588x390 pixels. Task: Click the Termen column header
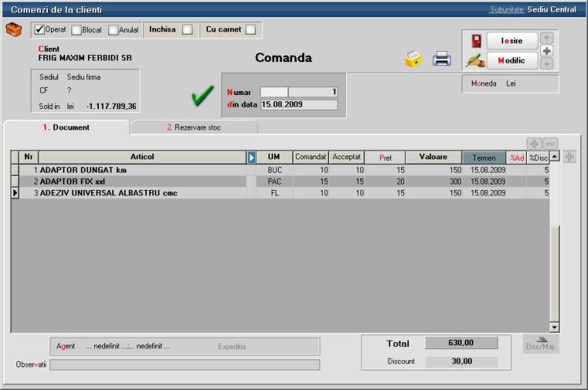pos(484,158)
